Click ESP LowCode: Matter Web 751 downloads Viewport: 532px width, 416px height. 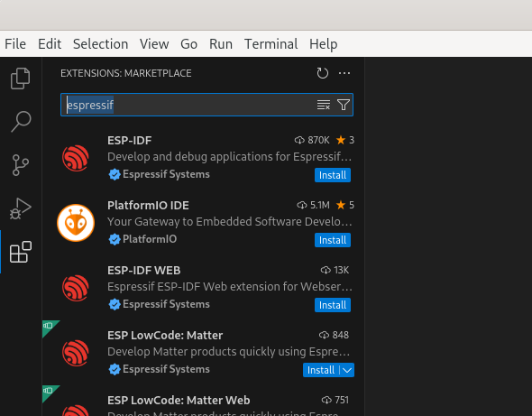335,400
